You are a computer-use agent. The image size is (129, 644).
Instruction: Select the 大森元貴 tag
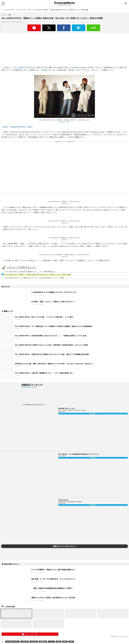25,642
